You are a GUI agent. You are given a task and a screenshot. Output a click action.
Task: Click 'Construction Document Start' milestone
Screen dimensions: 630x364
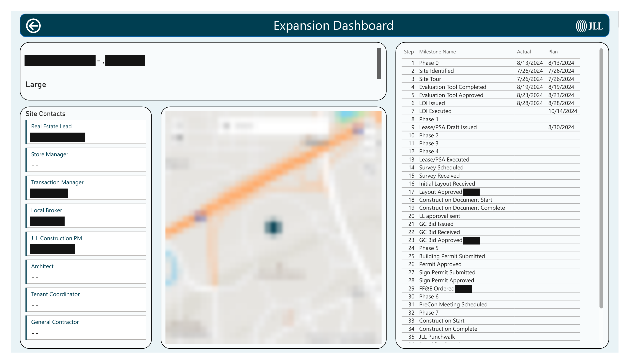pyautogui.click(x=455, y=200)
